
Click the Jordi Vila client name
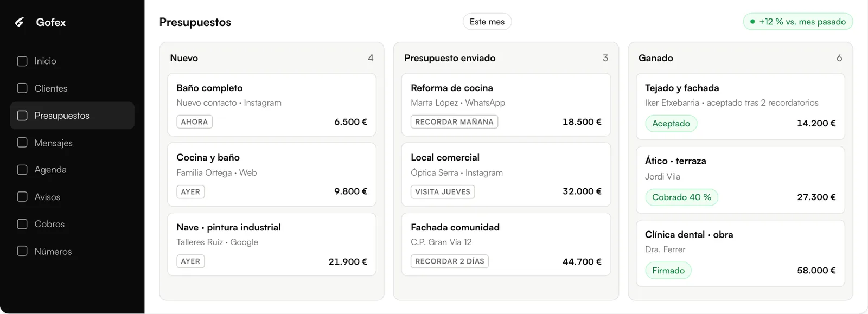point(662,177)
